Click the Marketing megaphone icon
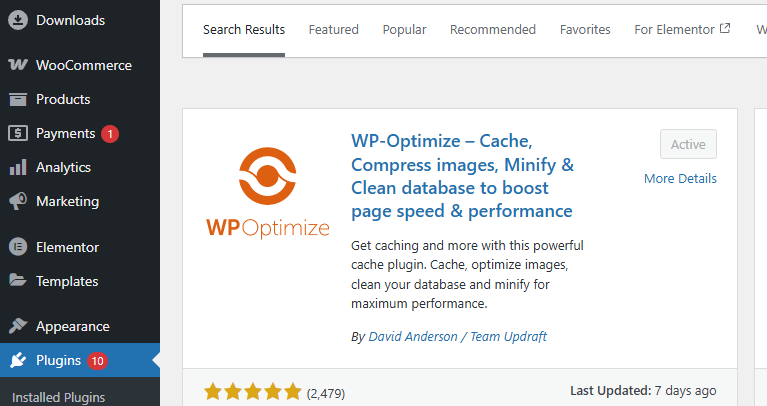The height and width of the screenshot is (406, 767). [x=18, y=201]
